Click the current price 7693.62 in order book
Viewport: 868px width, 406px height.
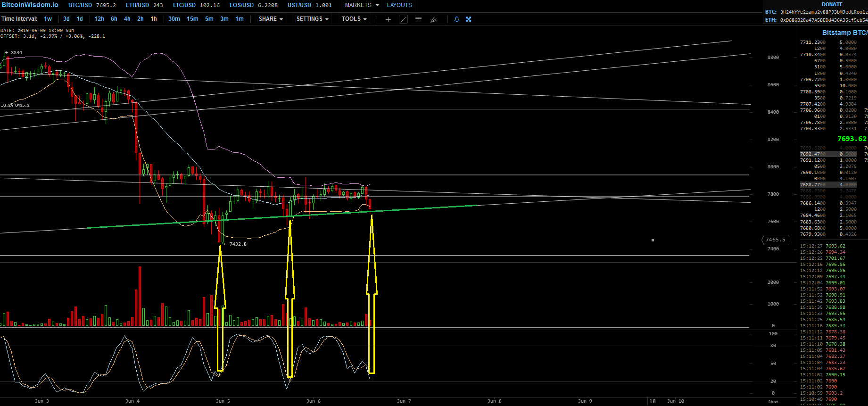click(851, 139)
